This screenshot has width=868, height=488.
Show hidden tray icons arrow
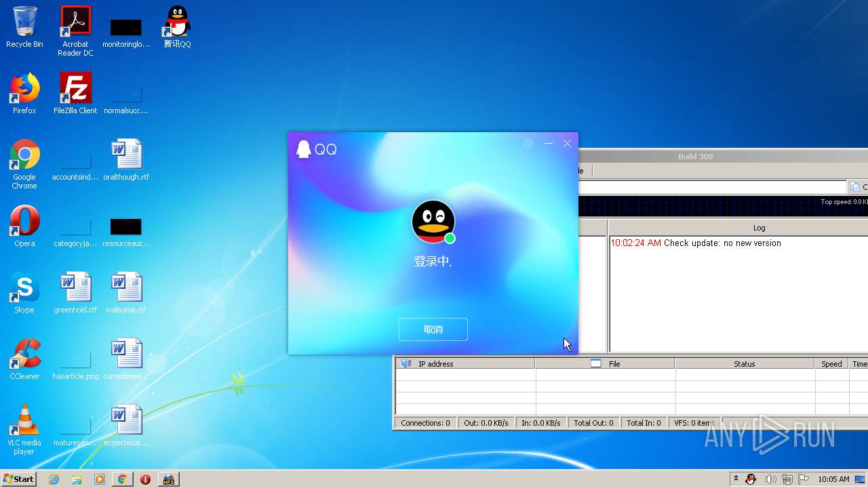(736, 479)
